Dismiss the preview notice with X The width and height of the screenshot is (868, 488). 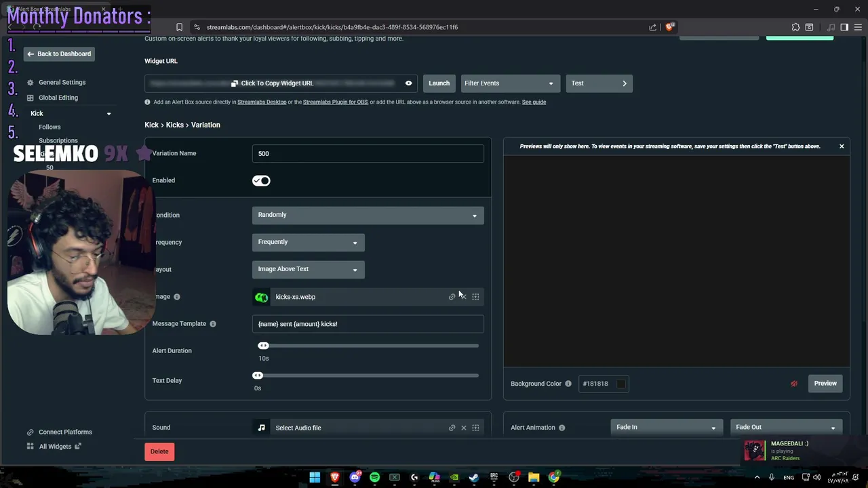842,146
